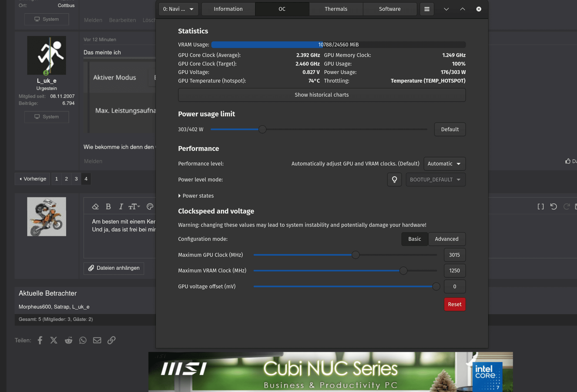
Task: Switch to Advanced configuration mode
Action: 447,239
